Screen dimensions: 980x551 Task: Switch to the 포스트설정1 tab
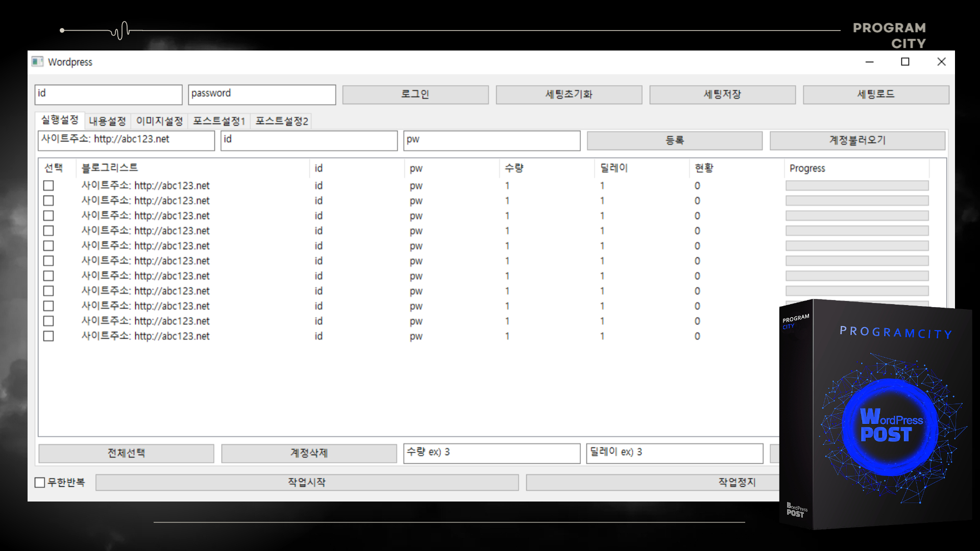[219, 121]
